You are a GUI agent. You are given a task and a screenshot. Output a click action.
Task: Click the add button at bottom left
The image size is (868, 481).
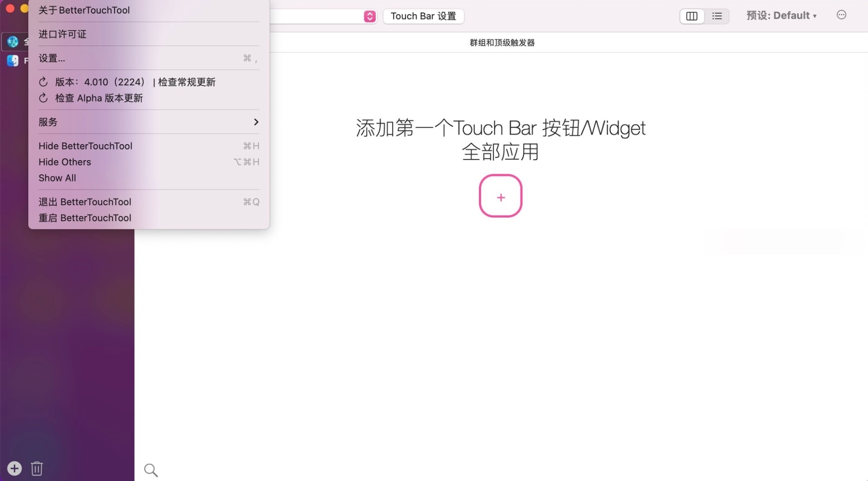pyautogui.click(x=14, y=468)
